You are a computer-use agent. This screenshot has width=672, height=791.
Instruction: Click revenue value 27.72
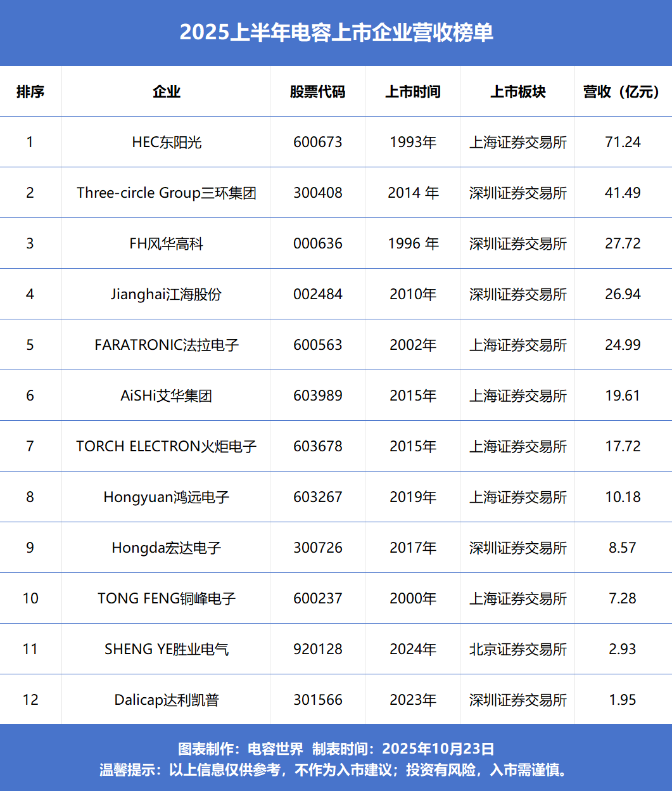(623, 243)
